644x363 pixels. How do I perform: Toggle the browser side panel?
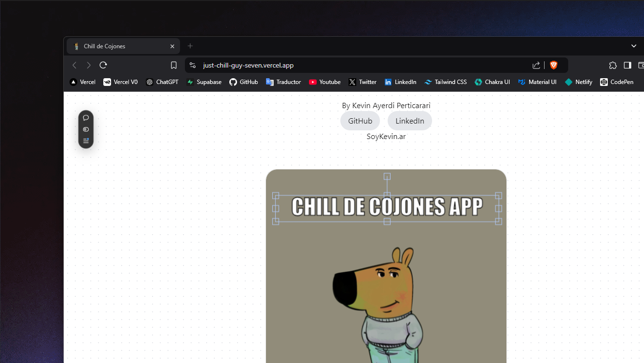(628, 65)
